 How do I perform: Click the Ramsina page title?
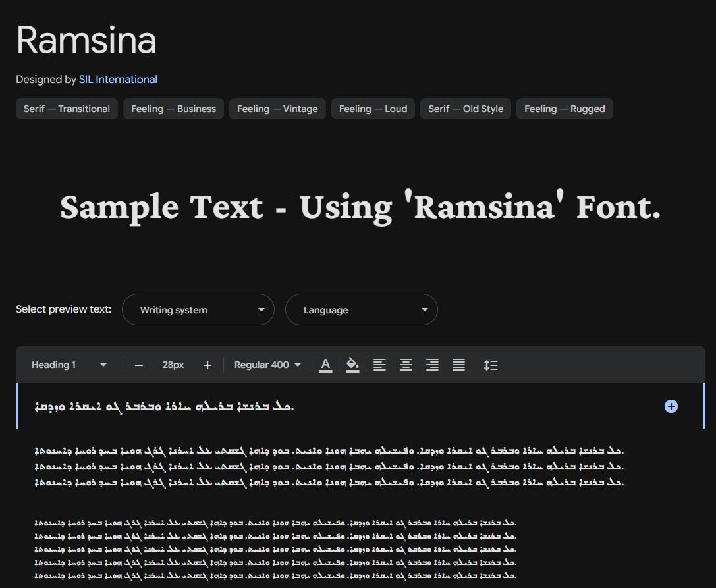pos(86,40)
